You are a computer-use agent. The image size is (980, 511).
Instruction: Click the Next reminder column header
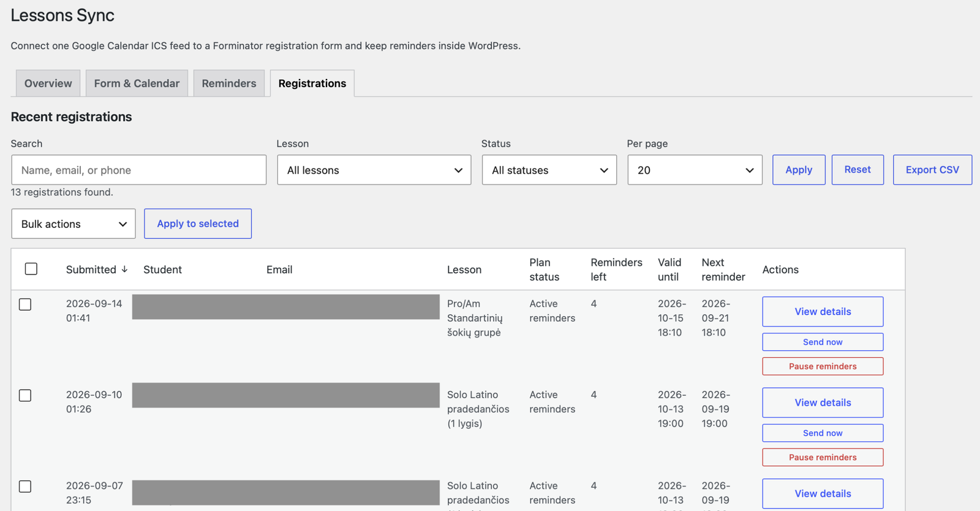tap(723, 270)
